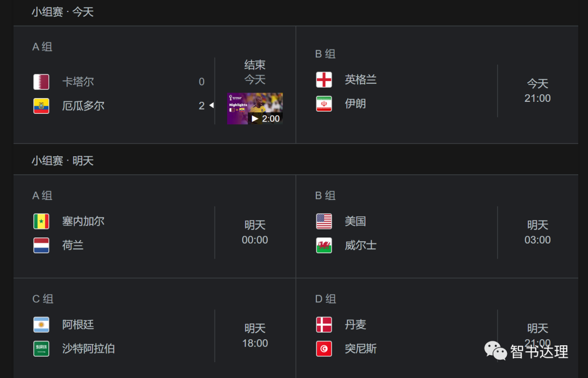This screenshot has height=378, width=588.
Task: Open the 英格兰 team name link
Action: pos(360,80)
